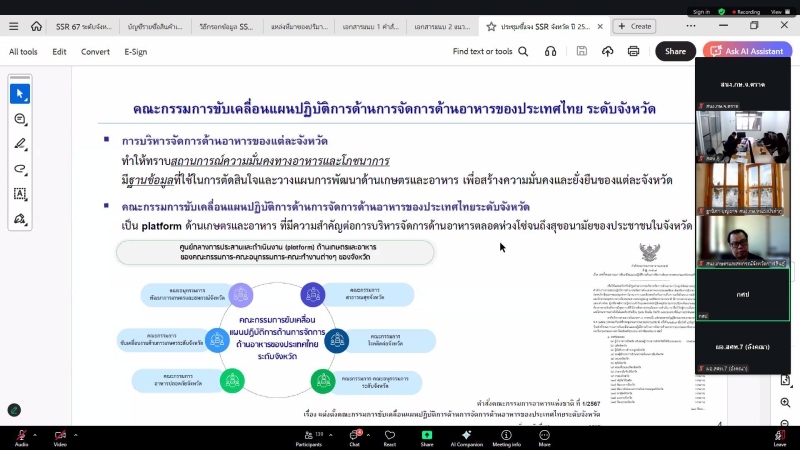Print the document using printer icon
Viewport: 800px width, 450px height.
pyautogui.click(x=633, y=51)
